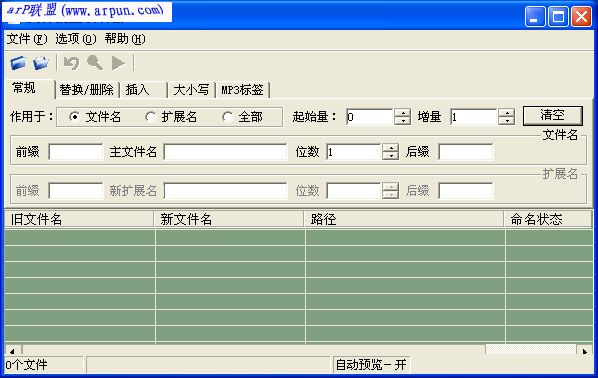Decrease the 起始量 value with down arrow

402,121
